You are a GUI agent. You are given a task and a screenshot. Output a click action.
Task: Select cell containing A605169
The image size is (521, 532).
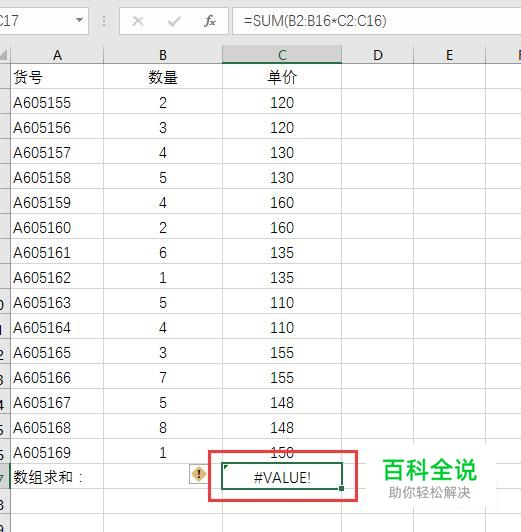click(57, 452)
